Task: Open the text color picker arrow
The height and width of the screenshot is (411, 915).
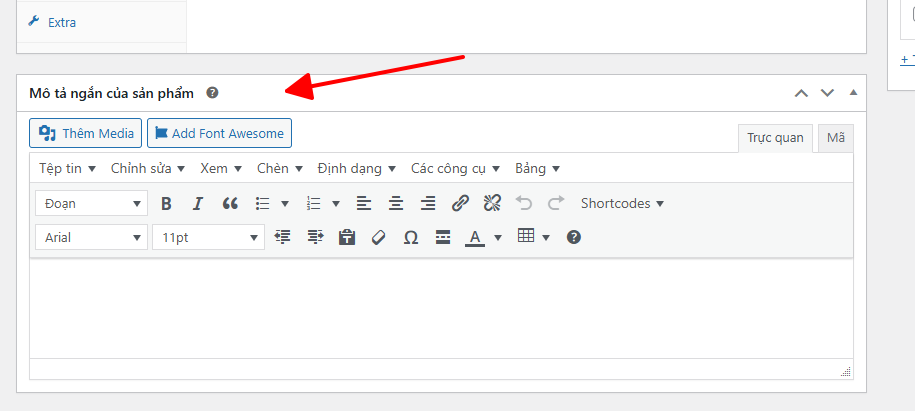Action: 498,238
